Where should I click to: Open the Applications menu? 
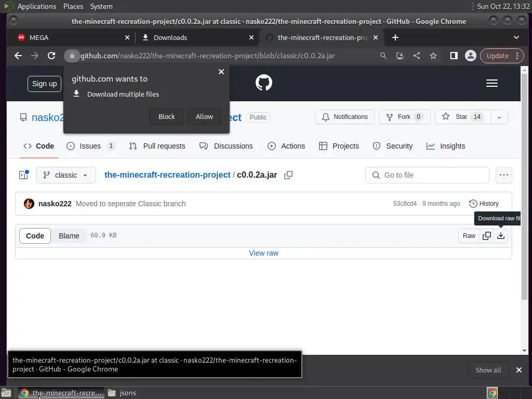37,6
